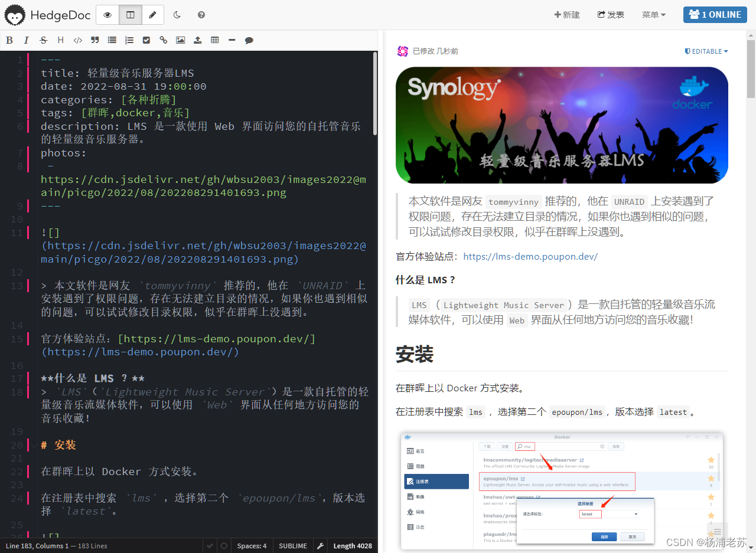This screenshot has width=756, height=553.
Task: Open the EDITABLE permission dropdown
Action: pos(706,51)
